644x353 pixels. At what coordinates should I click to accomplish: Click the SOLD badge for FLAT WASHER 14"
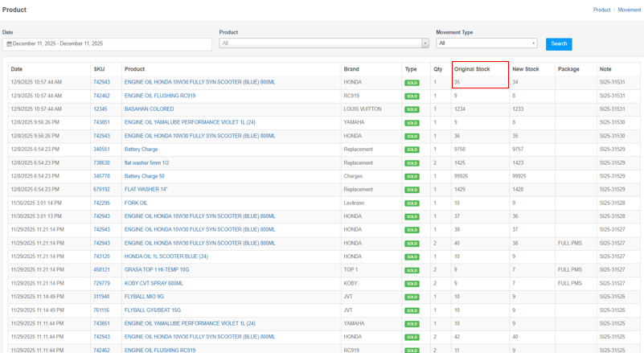[412, 190]
